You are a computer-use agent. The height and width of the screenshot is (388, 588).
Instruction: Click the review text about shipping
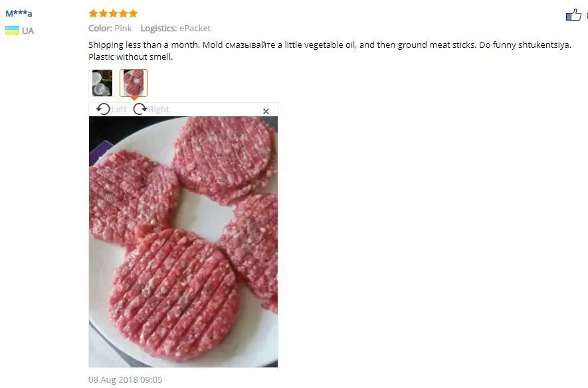point(330,50)
